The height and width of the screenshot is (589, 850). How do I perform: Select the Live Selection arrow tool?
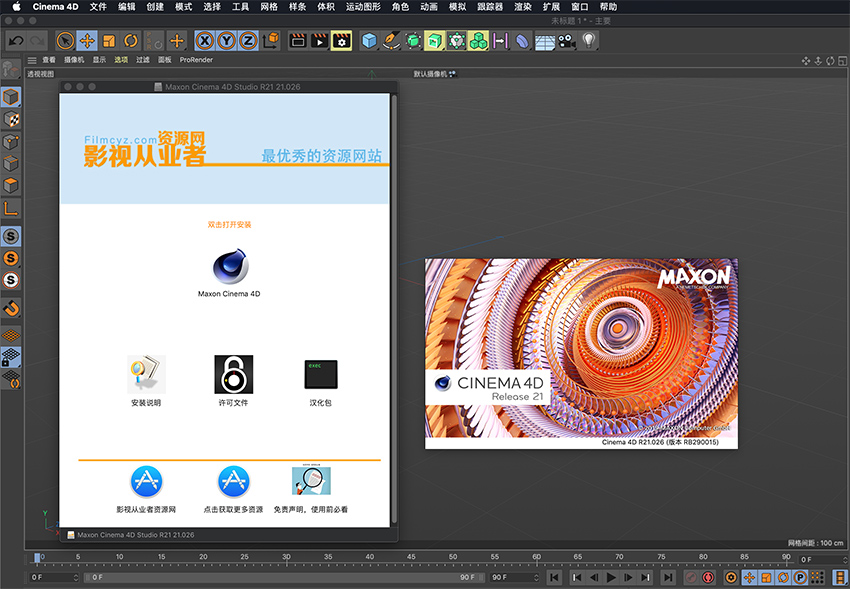pos(65,41)
